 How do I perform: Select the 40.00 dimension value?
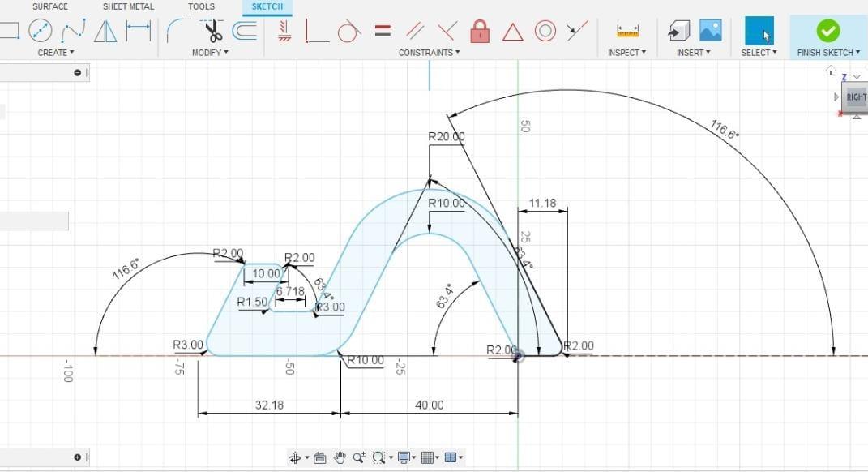tap(430, 405)
